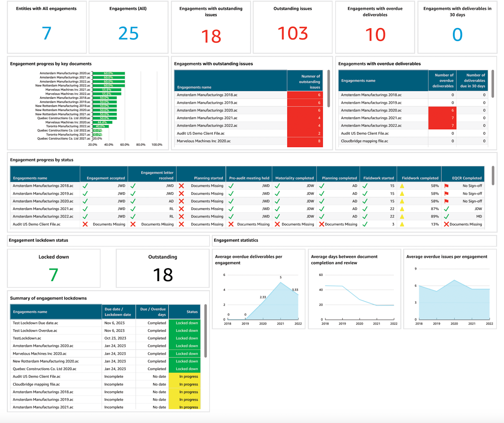
Task: Click yellow warning triangle in Audit US Demo Client File.ac row
Action: pos(402,224)
